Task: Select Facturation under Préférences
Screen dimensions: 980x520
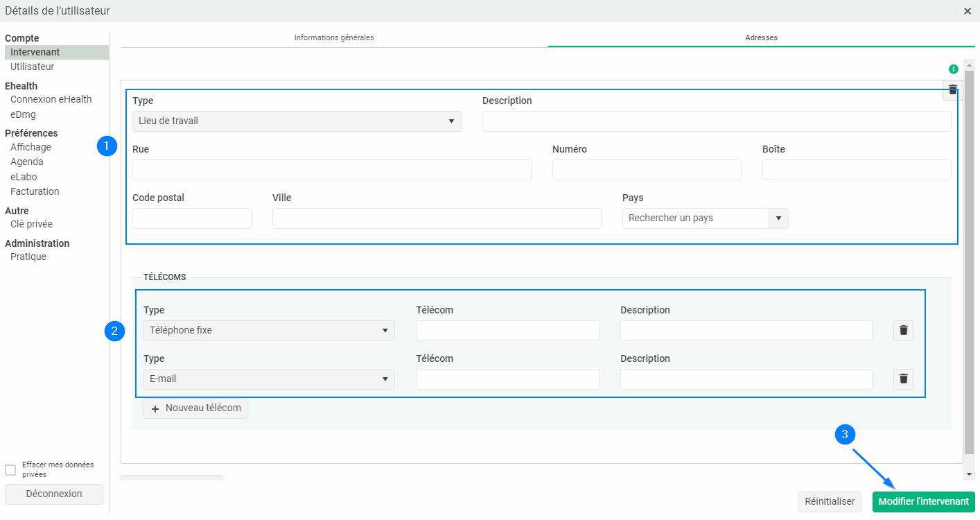Action: coord(35,191)
